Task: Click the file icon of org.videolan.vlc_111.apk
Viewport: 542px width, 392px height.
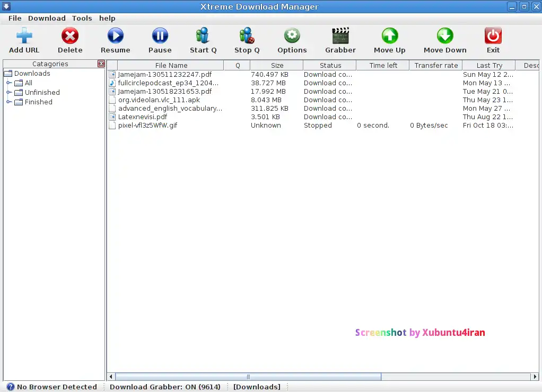Action: pyautogui.click(x=112, y=100)
